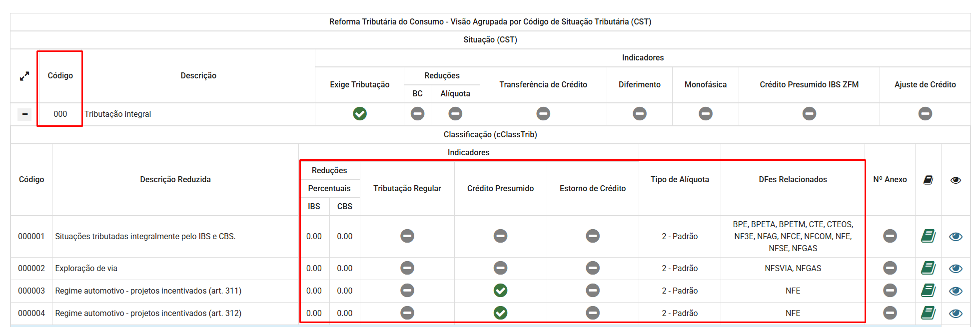The height and width of the screenshot is (327, 980).
Task: Click Crédito Presumido green check for 000004
Action: coord(500,313)
